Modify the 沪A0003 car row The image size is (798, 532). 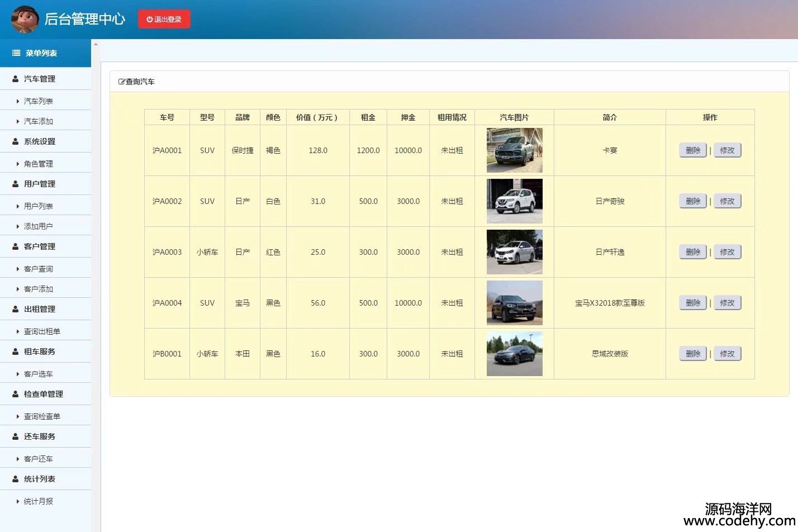click(x=727, y=252)
